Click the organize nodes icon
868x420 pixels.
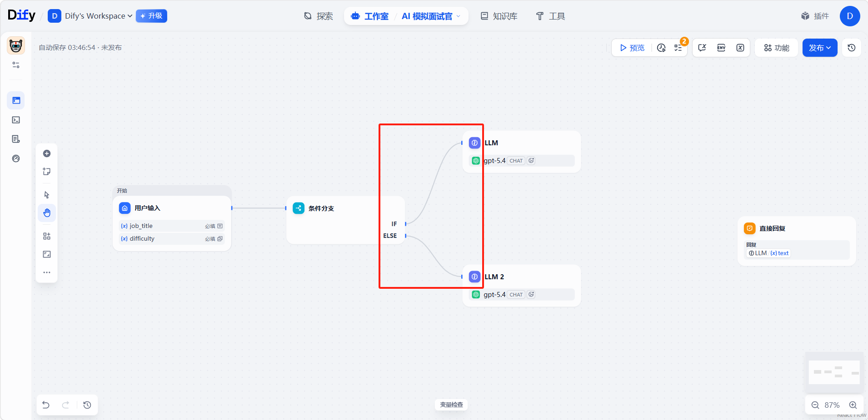coord(47,236)
